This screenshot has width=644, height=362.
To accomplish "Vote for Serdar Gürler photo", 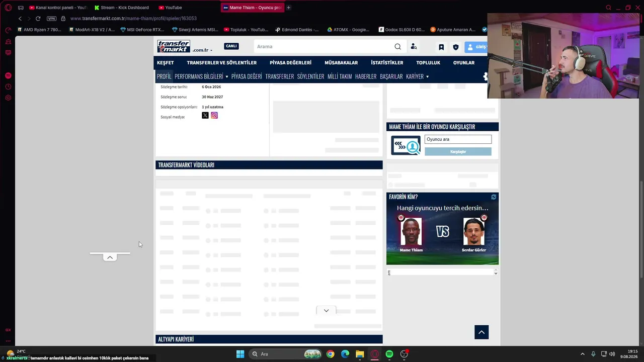I will click(473, 232).
